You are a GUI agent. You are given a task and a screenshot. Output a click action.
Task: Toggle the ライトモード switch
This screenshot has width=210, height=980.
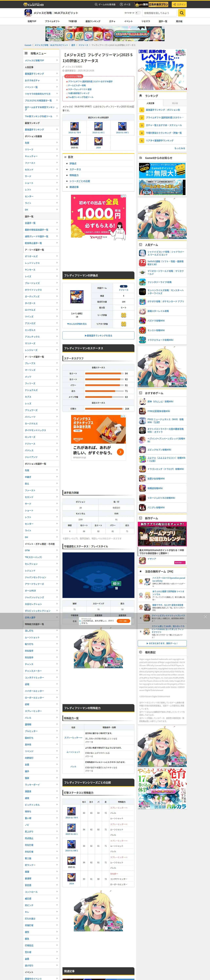click(138, 13)
